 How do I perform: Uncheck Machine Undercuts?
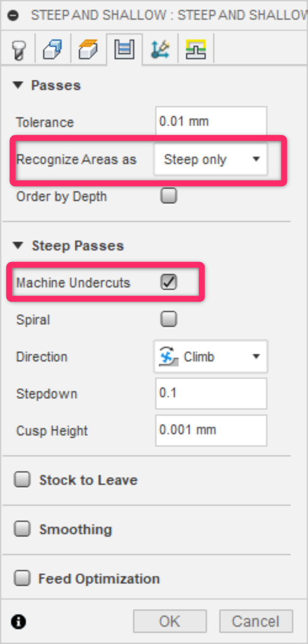(x=169, y=282)
